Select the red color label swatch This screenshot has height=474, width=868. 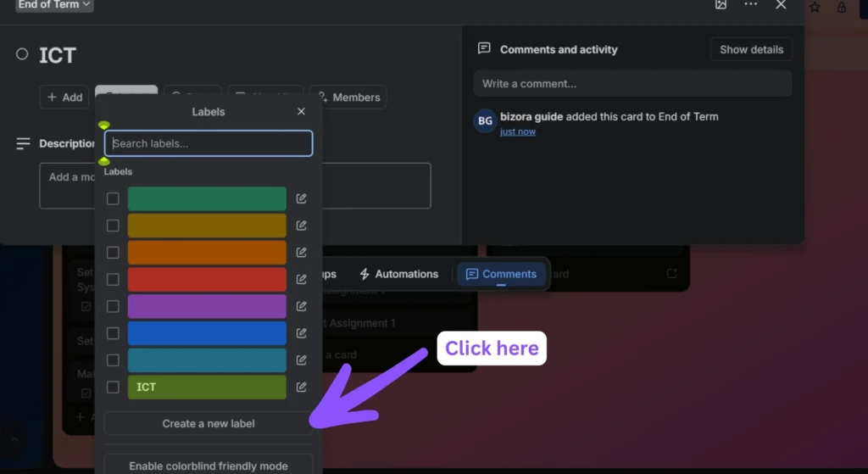tap(207, 279)
